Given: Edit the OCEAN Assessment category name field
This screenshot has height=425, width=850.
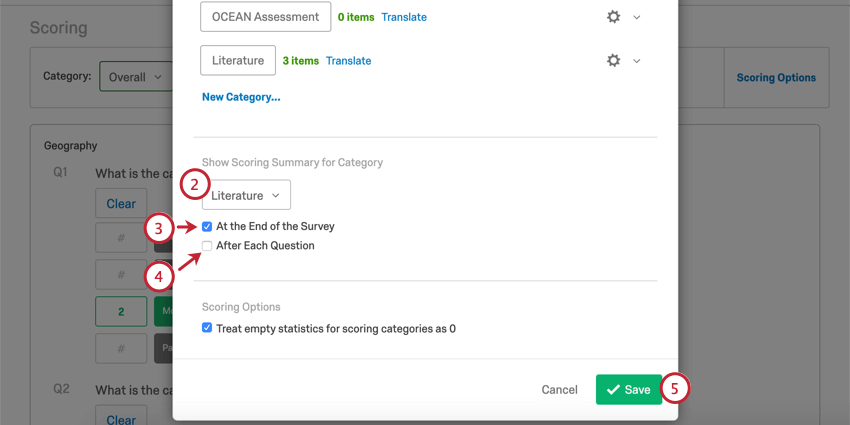Looking at the screenshot, I should [265, 17].
